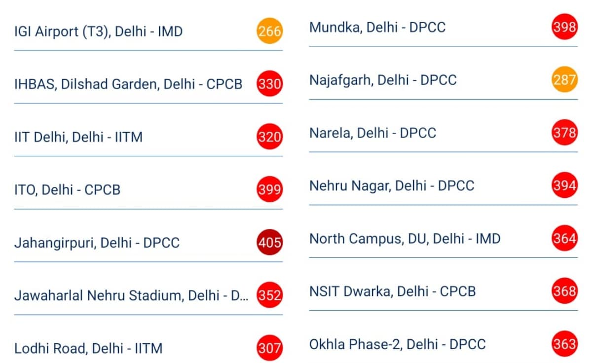This screenshot has height=364, width=592.
Task: Select Jawaharlal Nehru Stadium station row
Action: point(131,296)
